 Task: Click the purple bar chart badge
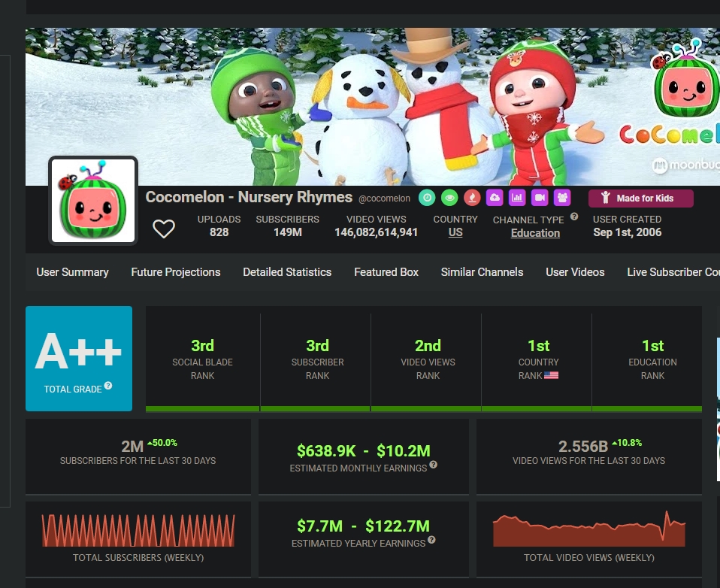click(x=517, y=198)
